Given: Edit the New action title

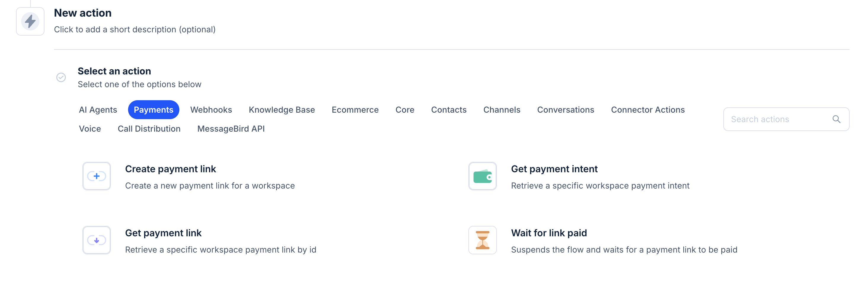Looking at the screenshot, I should pos(82,13).
